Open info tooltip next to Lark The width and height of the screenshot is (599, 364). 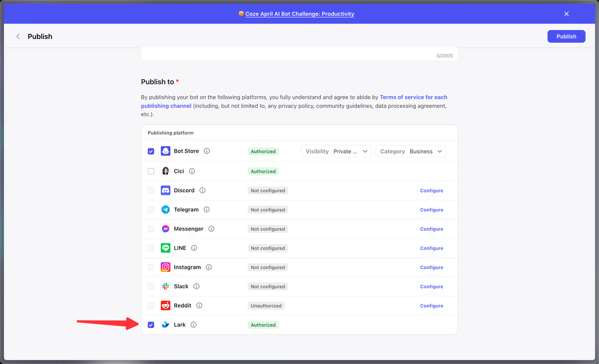pos(194,325)
